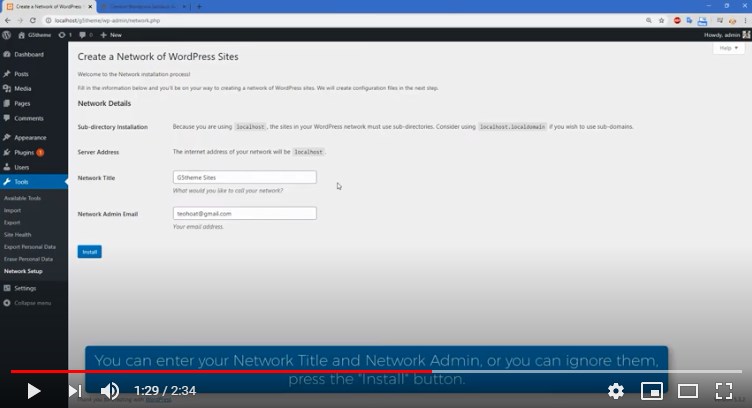Go back in browser

click(x=8, y=20)
